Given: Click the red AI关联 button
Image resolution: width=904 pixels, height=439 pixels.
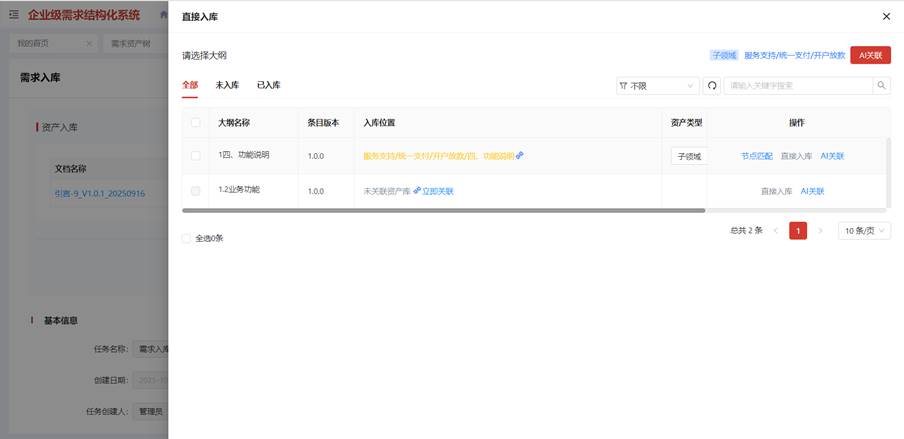Looking at the screenshot, I should point(871,55).
